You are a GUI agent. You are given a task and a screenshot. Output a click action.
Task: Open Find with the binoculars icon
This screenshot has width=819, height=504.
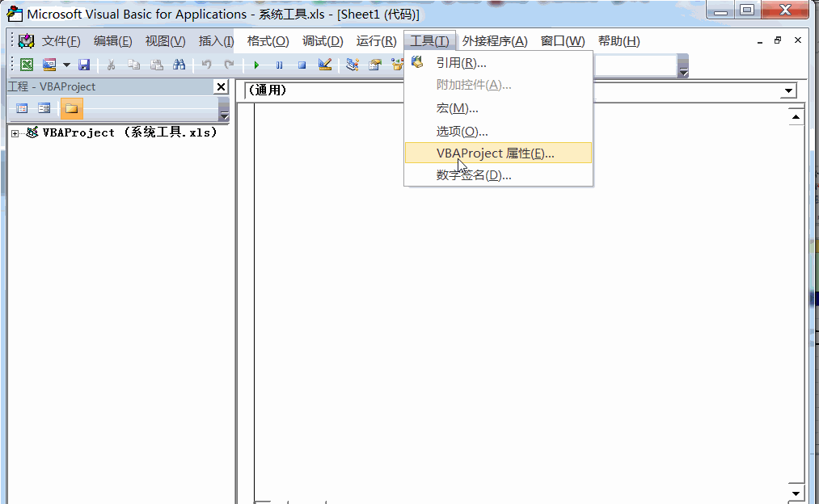coord(179,65)
